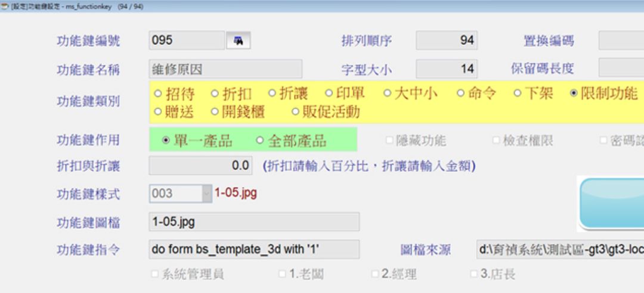Click 字型大小 field showing 14
Screen dimensions: 644x293
coord(447,68)
